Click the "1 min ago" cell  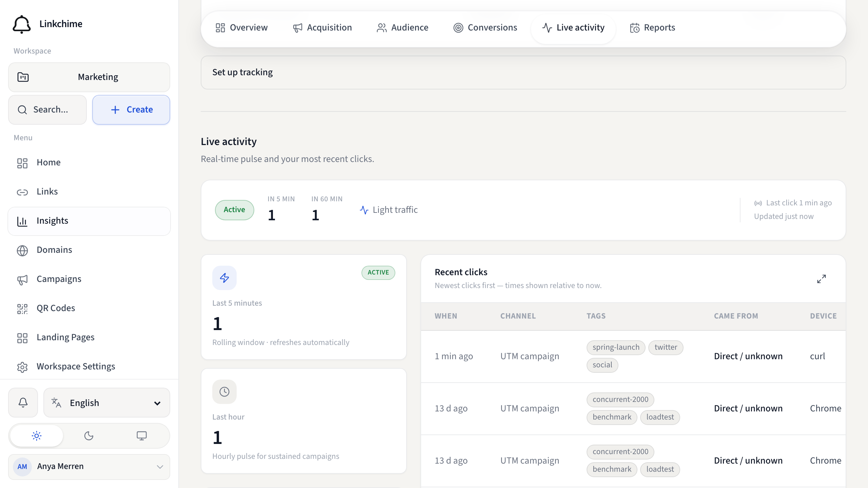pyautogui.click(x=454, y=357)
